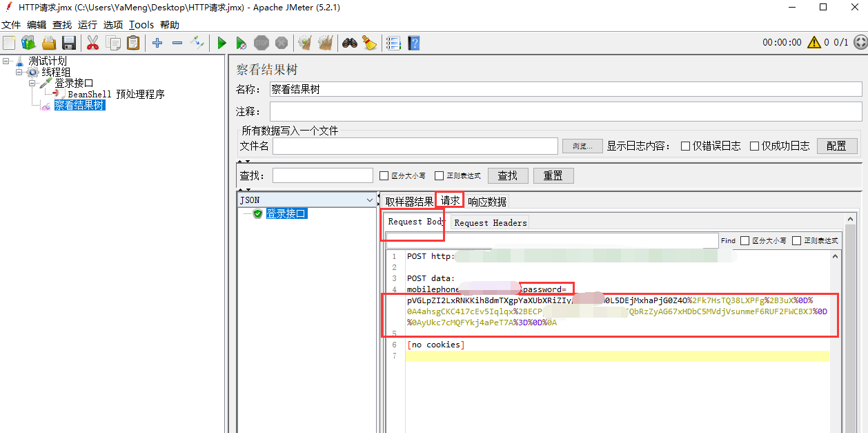
Task: Click the Shutdown X icon
Action: (x=282, y=43)
